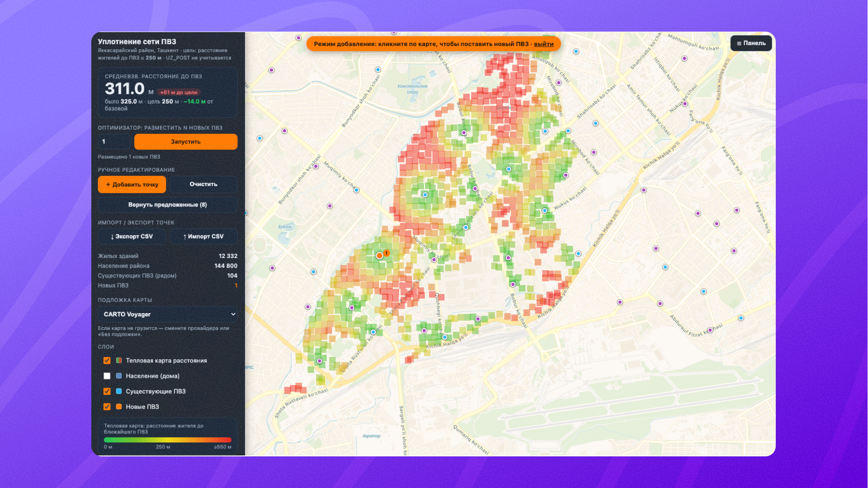Click the heatmap distance gradient legend

[168, 440]
